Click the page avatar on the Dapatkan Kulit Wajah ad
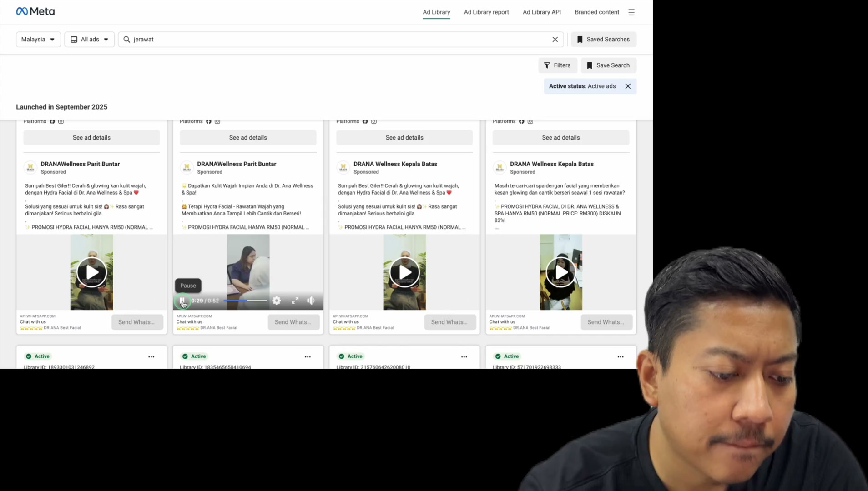 187,168
